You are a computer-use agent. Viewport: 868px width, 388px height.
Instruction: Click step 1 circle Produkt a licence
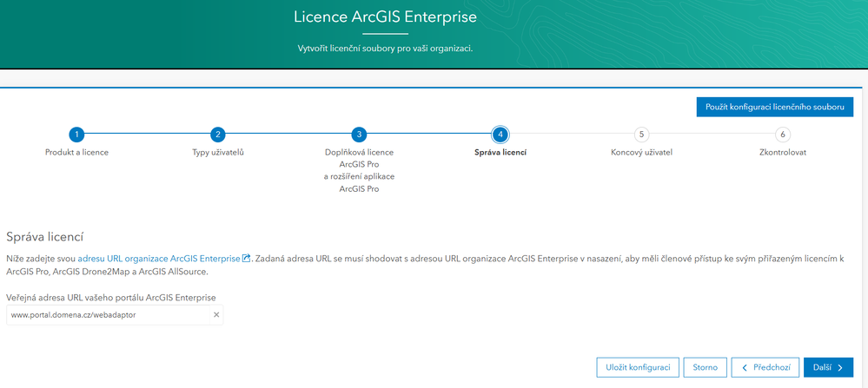(76, 135)
